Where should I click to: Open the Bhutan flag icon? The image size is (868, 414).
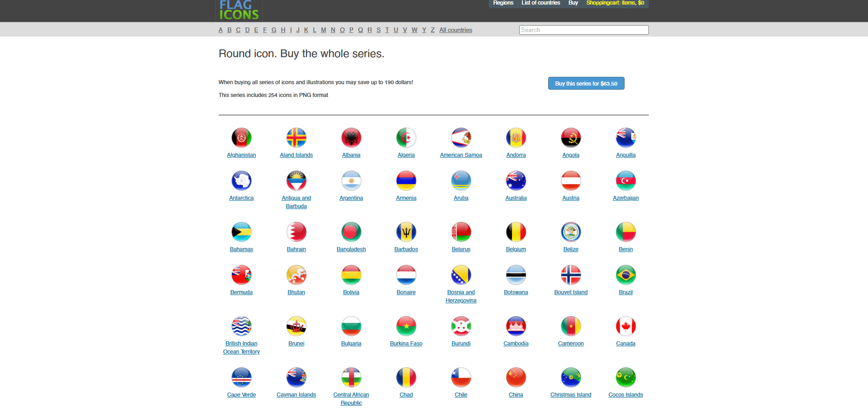297,275
